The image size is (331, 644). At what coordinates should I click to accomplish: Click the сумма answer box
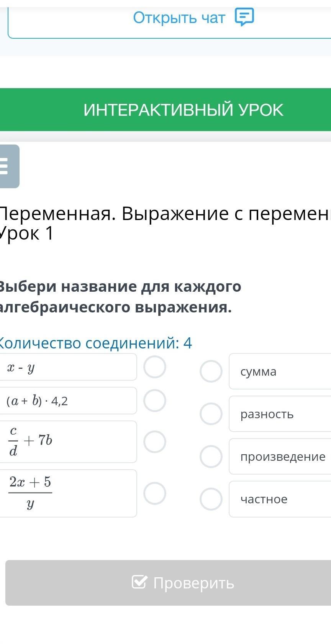280,371
